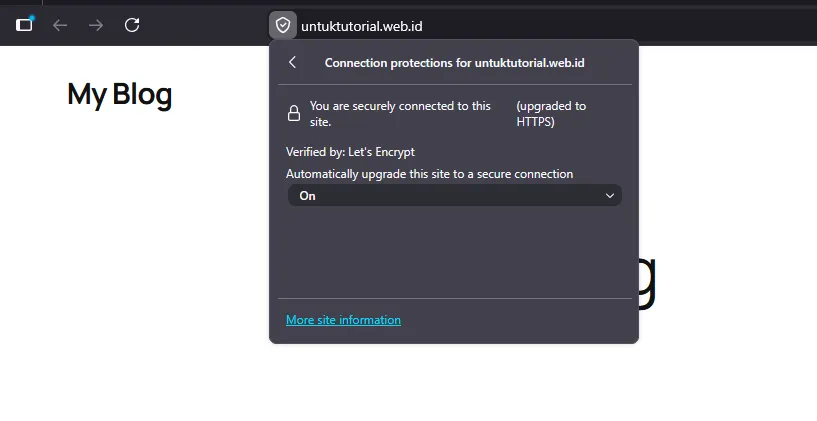Viewport: 817px width, 421px height.
Task: Go back using the left arrow button
Action: pos(60,25)
